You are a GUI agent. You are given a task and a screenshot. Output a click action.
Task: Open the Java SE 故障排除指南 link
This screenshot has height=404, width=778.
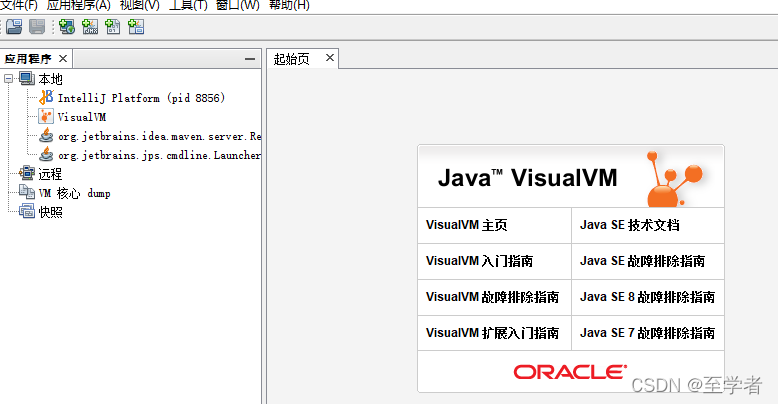(x=643, y=261)
